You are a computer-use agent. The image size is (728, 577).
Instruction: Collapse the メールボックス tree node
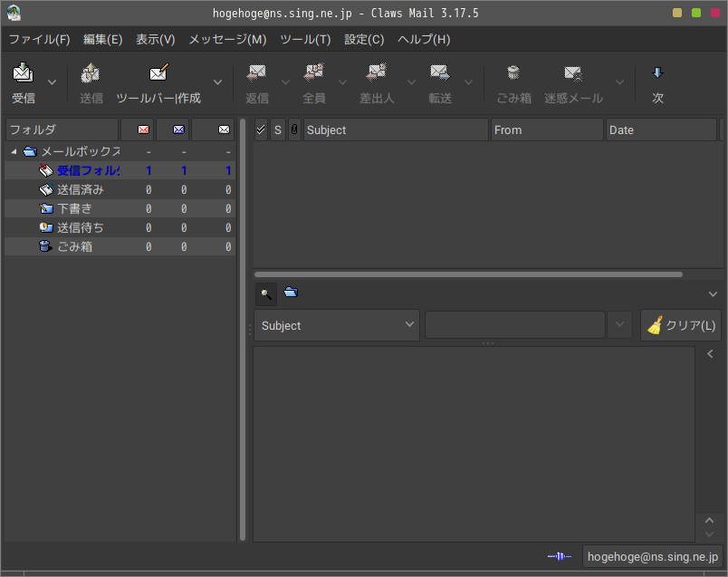[14, 151]
